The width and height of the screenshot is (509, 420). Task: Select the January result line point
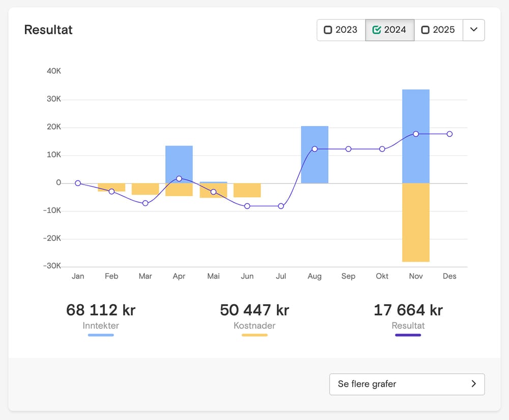point(78,183)
